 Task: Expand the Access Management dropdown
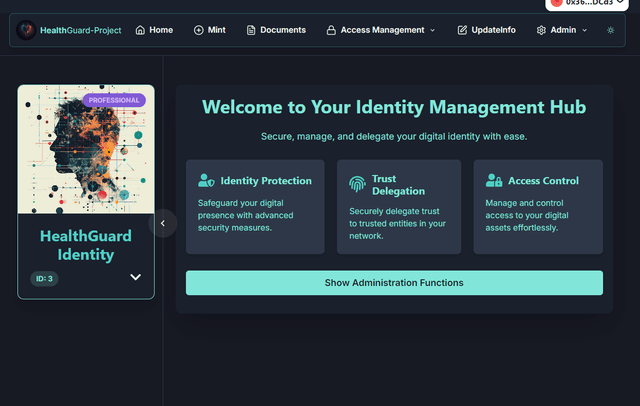(432, 30)
